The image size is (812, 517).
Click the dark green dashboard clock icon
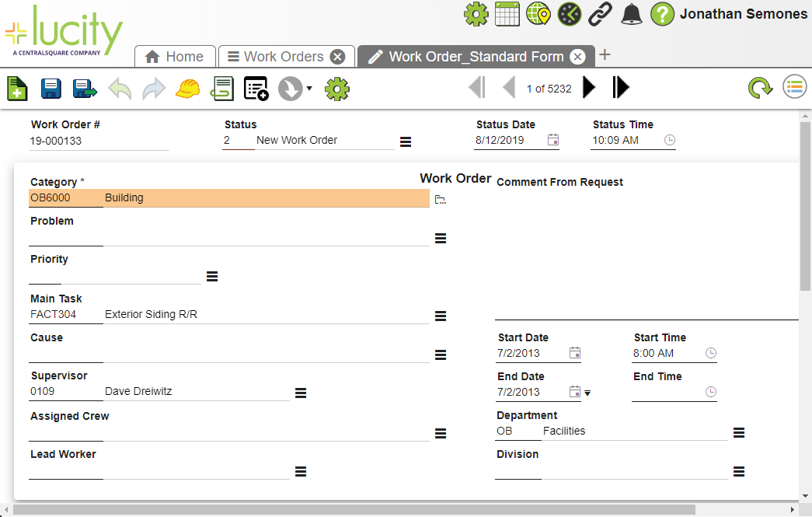[x=569, y=14]
